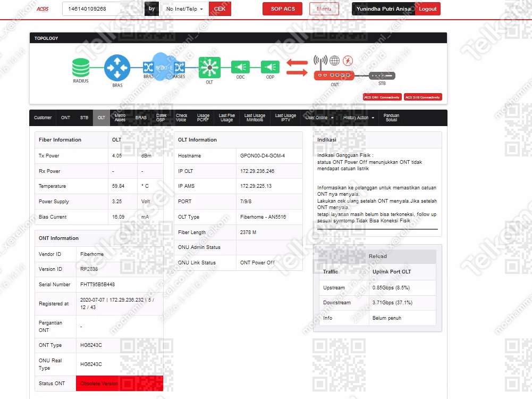Viewport: 532px width, 399px height.
Task: Expand the User Online dropdown
Action: [319, 118]
